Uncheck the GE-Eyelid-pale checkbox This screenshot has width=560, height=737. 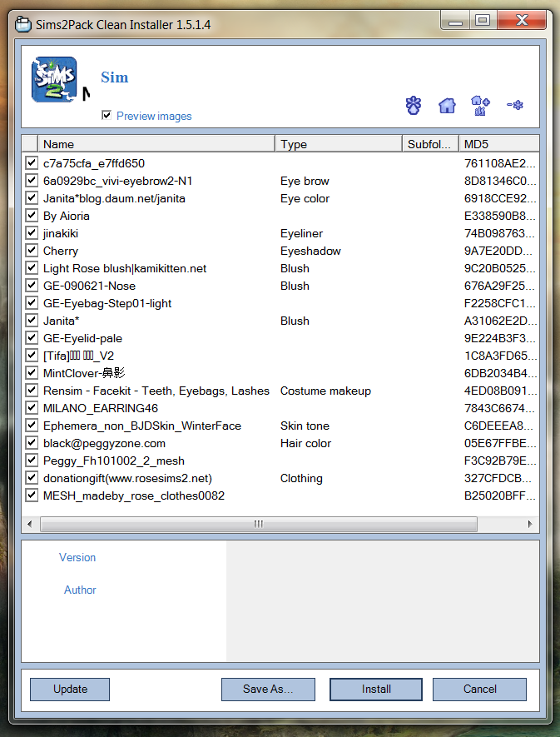pyautogui.click(x=32, y=337)
